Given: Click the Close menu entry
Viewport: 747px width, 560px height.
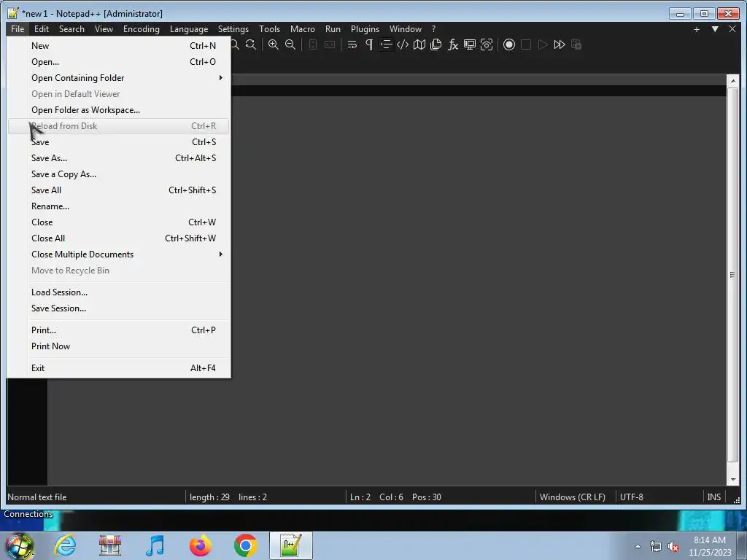Looking at the screenshot, I should [x=119, y=222].
